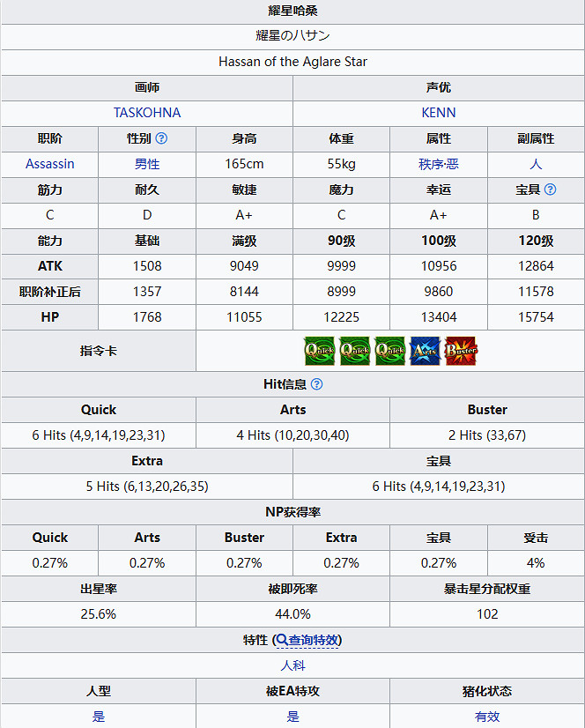Click the 暴击星分配权重 header
This screenshot has height=728, width=585.
(x=487, y=589)
